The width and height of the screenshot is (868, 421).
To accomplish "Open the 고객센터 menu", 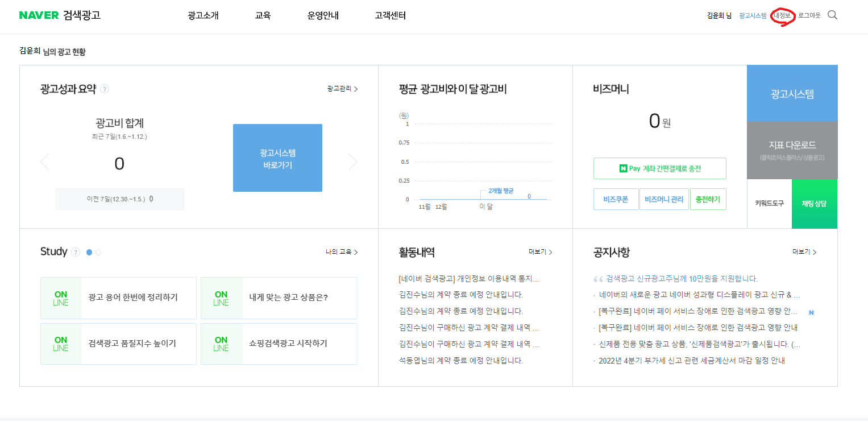I will (391, 15).
